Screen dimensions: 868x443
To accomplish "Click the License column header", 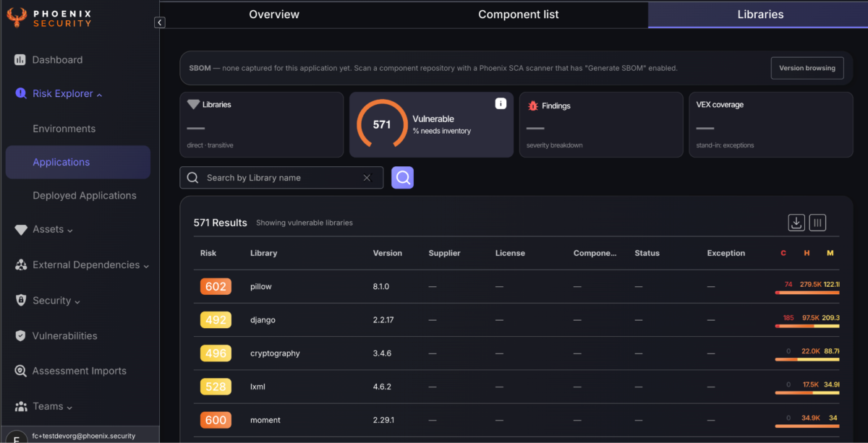I will [510, 254].
